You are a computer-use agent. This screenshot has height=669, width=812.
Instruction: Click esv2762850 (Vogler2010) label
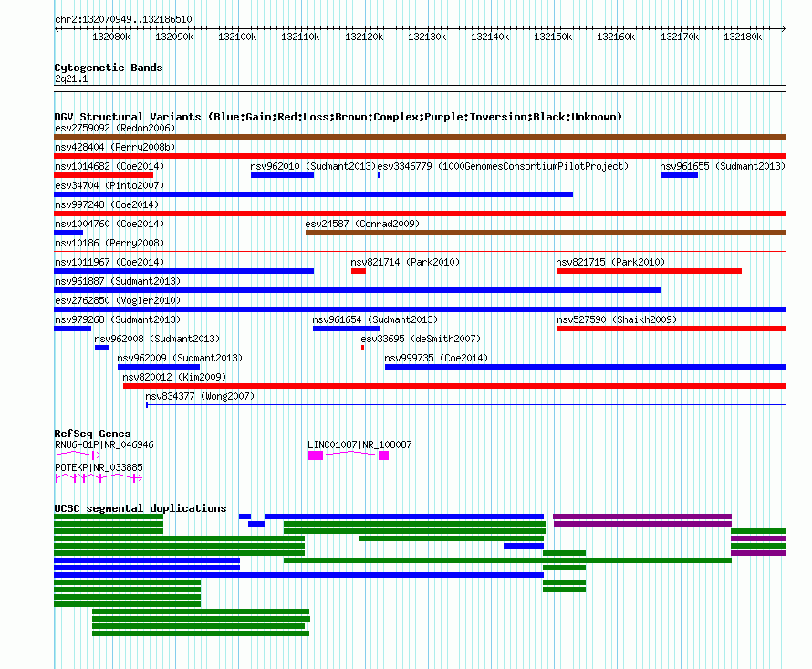[x=118, y=300]
